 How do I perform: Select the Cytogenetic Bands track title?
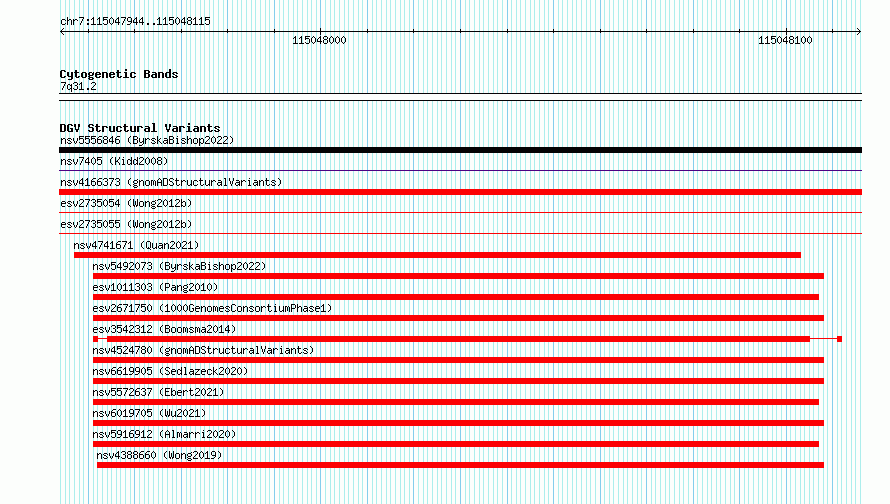pos(119,74)
